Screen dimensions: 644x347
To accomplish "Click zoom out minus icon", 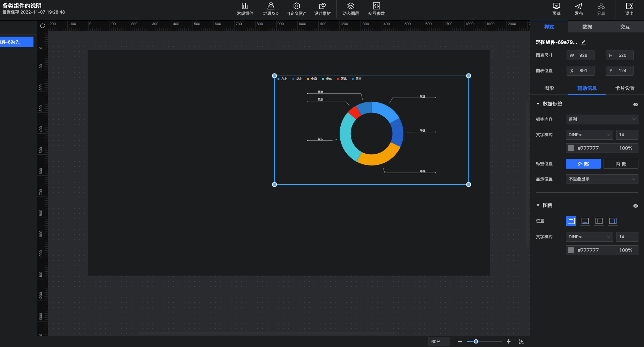I will [460, 341].
